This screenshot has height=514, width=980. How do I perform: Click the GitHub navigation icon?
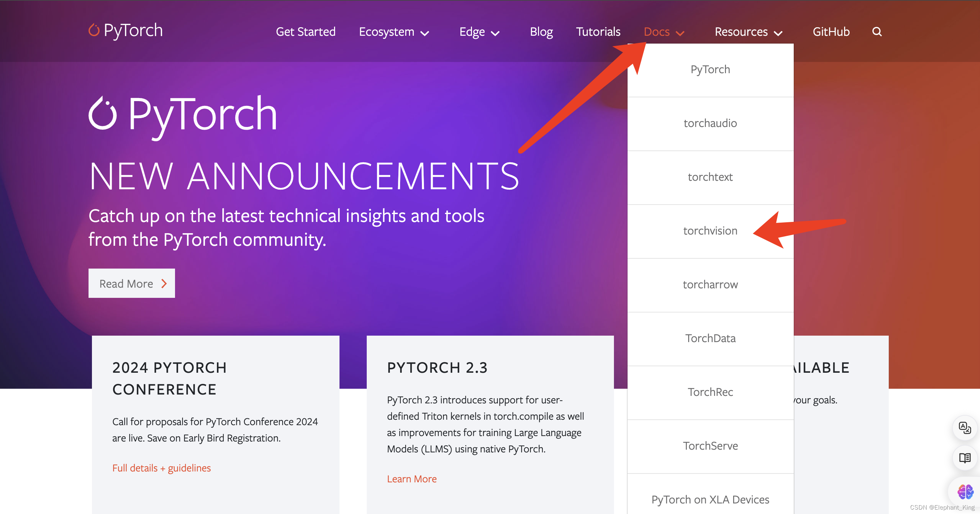point(832,30)
